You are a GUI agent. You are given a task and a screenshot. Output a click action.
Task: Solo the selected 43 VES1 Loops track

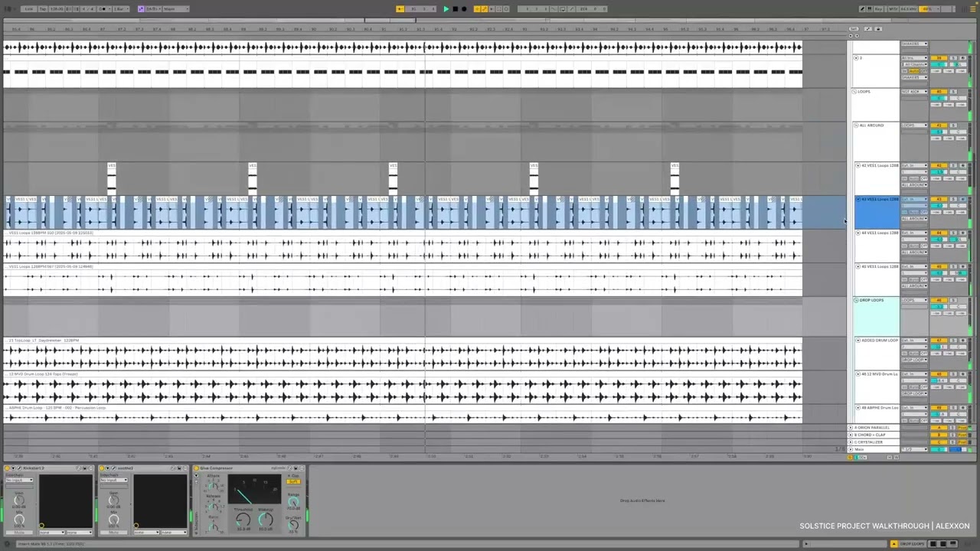pyautogui.click(x=953, y=199)
